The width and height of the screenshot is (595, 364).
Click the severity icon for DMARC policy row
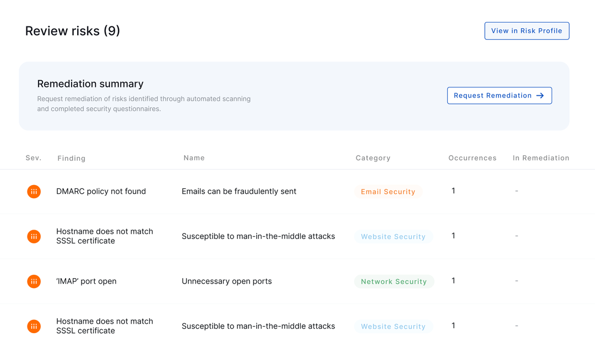34,192
